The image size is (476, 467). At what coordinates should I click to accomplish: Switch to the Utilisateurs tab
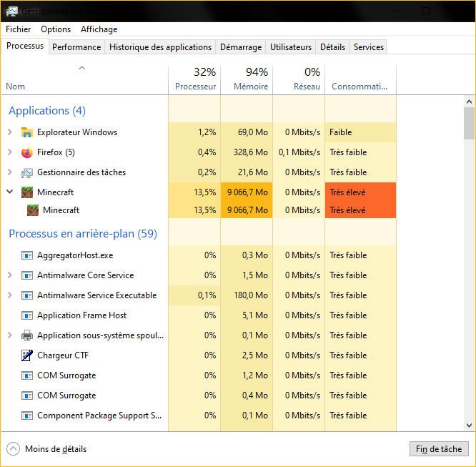coord(291,47)
